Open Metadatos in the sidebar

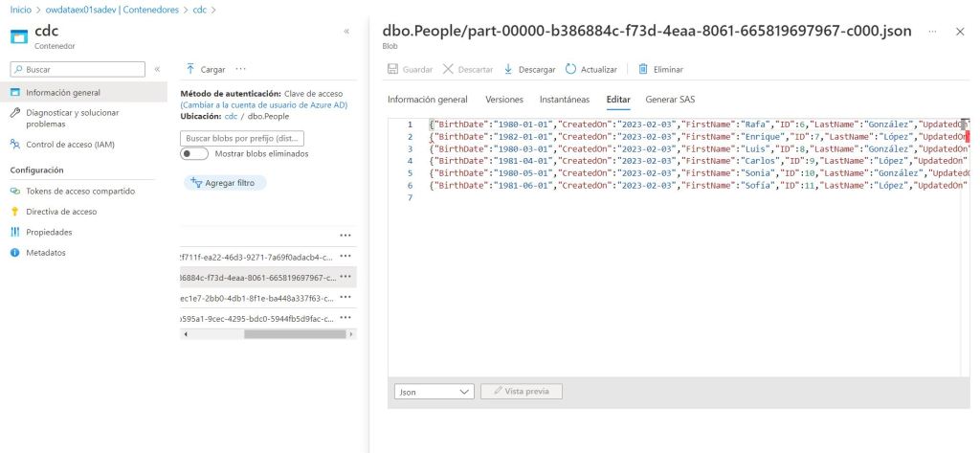click(46, 253)
